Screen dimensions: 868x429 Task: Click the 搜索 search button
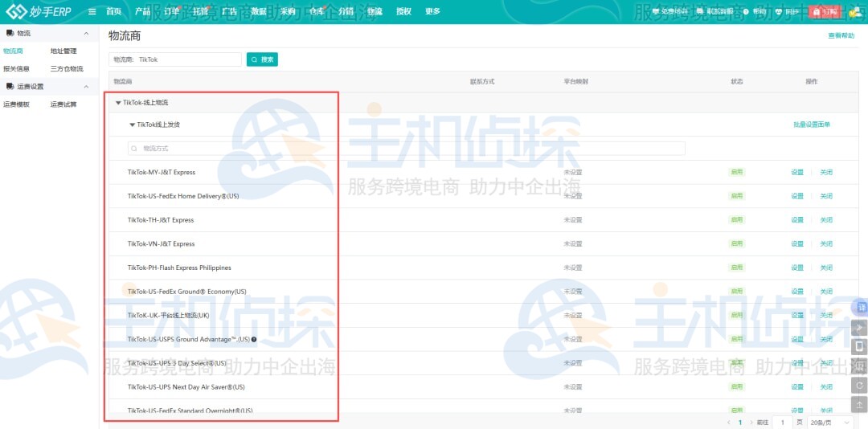point(262,59)
